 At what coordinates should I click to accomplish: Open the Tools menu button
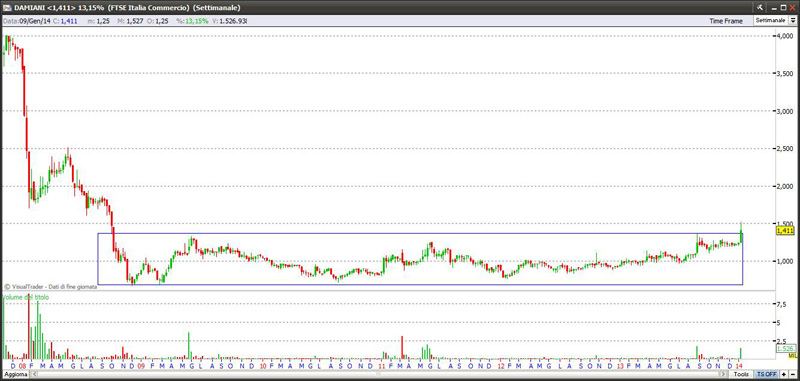(741, 374)
